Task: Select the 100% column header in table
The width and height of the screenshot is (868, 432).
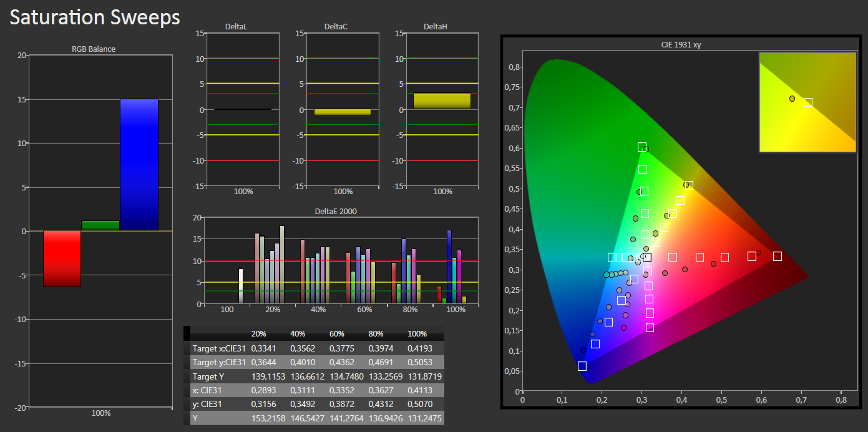Action: click(x=418, y=333)
